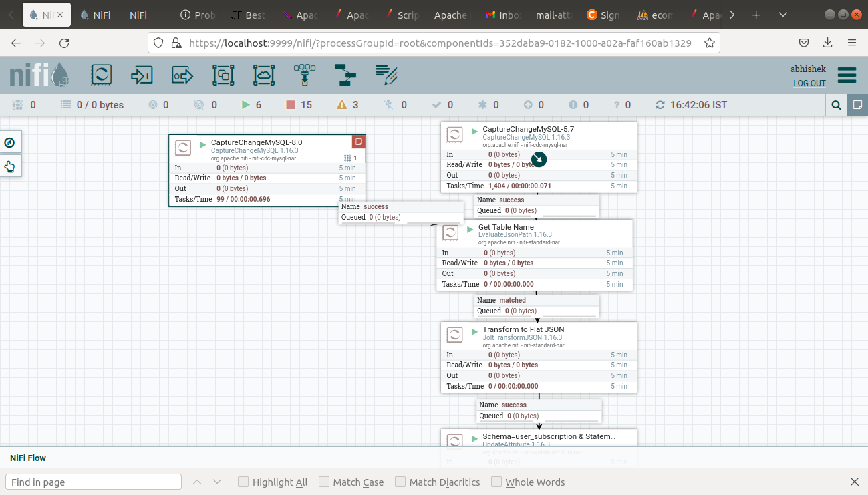Close the find bar with the X
Image resolution: width=868 pixels, height=495 pixels.
[x=854, y=481]
